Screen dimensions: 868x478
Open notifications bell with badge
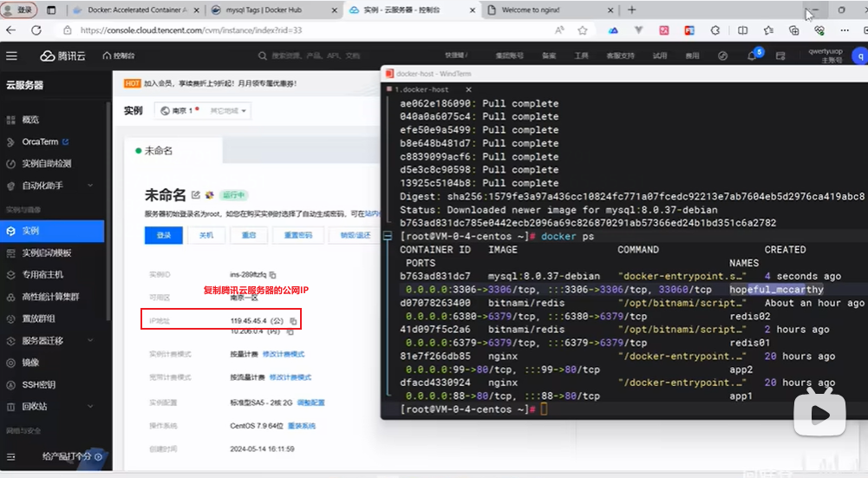754,55
